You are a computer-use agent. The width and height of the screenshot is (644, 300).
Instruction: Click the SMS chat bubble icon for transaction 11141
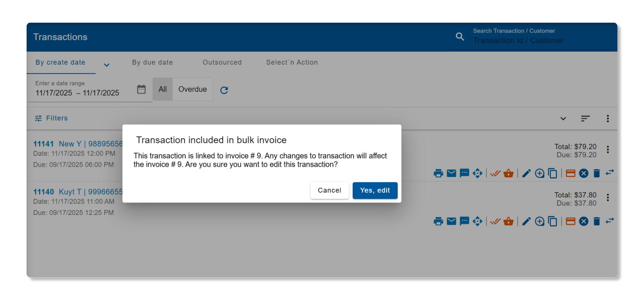click(464, 174)
